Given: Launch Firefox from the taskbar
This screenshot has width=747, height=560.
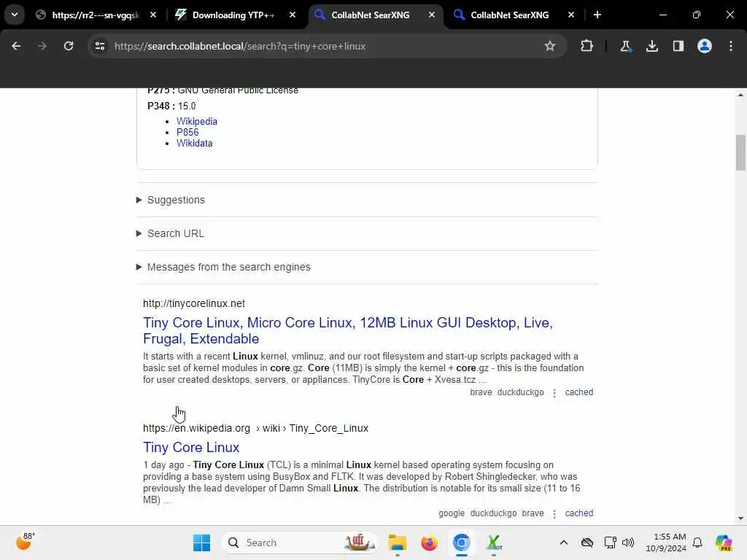Looking at the screenshot, I should click(429, 542).
